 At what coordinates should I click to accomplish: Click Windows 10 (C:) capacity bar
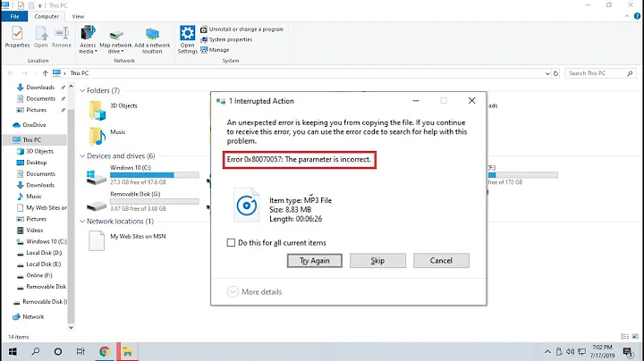pyautogui.click(x=155, y=175)
